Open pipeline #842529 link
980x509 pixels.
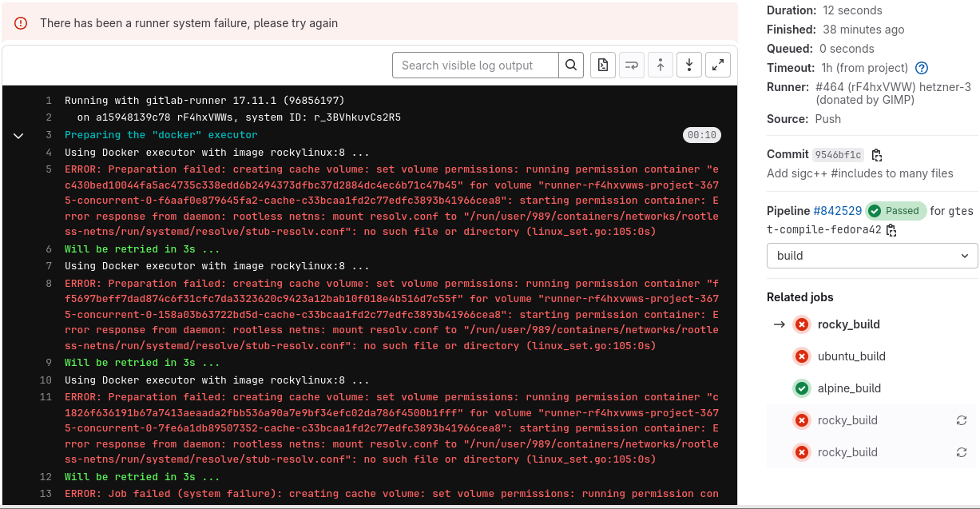837,211
